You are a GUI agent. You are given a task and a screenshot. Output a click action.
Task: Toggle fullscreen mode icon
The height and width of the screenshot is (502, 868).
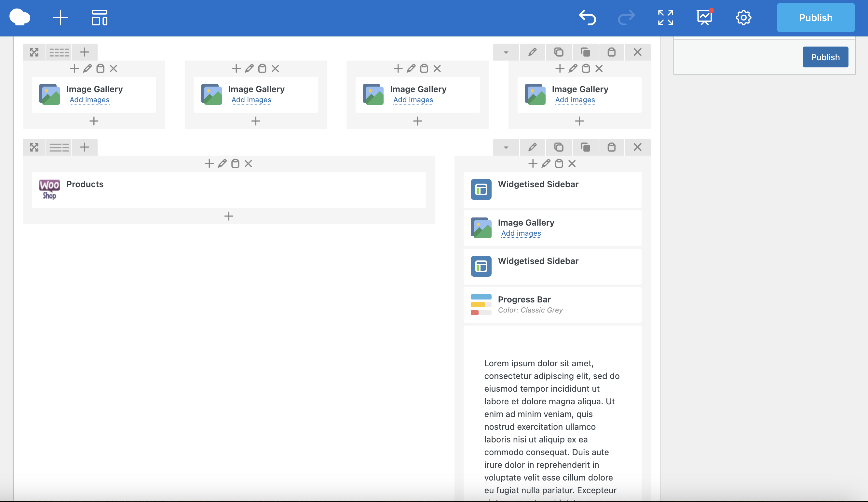[x=665, y=17]
